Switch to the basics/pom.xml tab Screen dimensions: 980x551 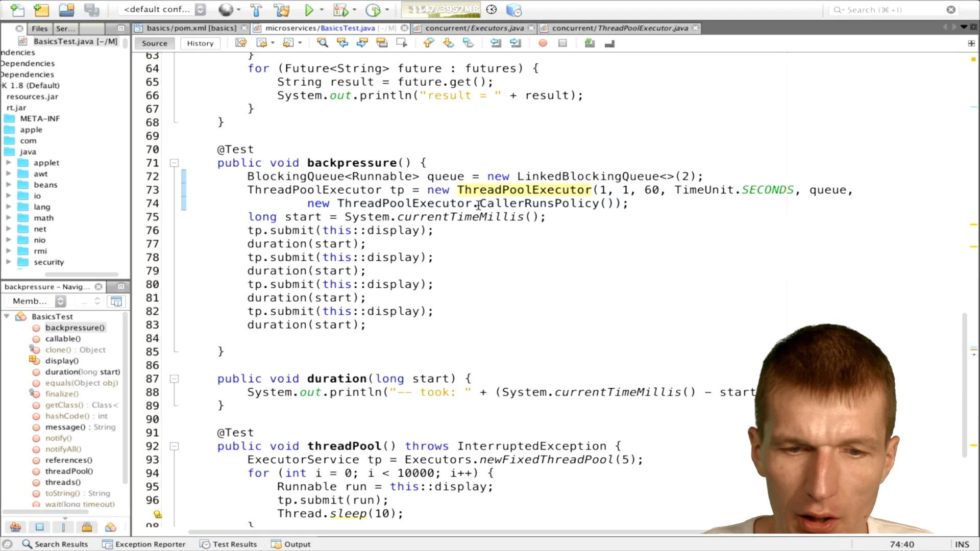point(191,28)
